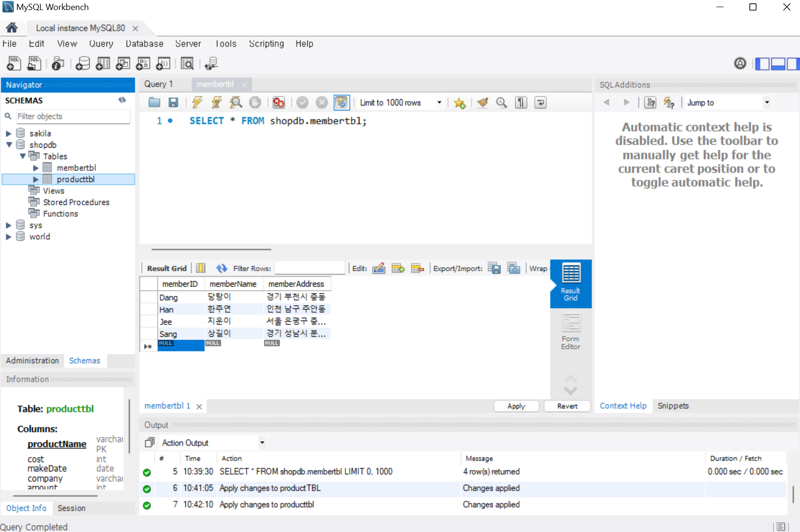Switch to the Snippets tab
This screenshot has width=800, height=532.
pyautogui.click(x=673, y=406)
